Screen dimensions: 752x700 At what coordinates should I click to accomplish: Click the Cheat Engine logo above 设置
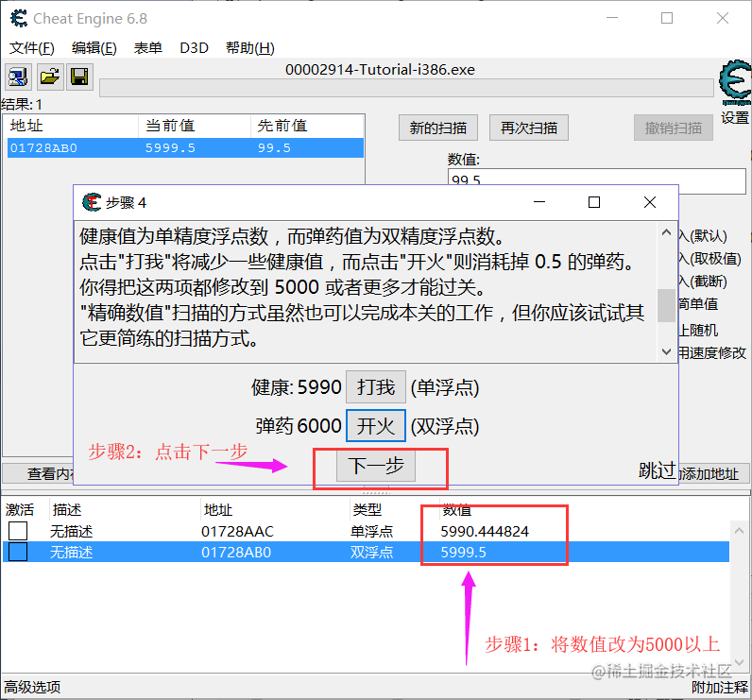point(735,82)
